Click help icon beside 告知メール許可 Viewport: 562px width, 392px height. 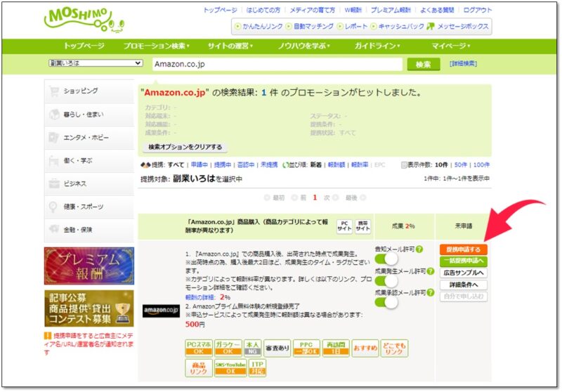[419, 249]
